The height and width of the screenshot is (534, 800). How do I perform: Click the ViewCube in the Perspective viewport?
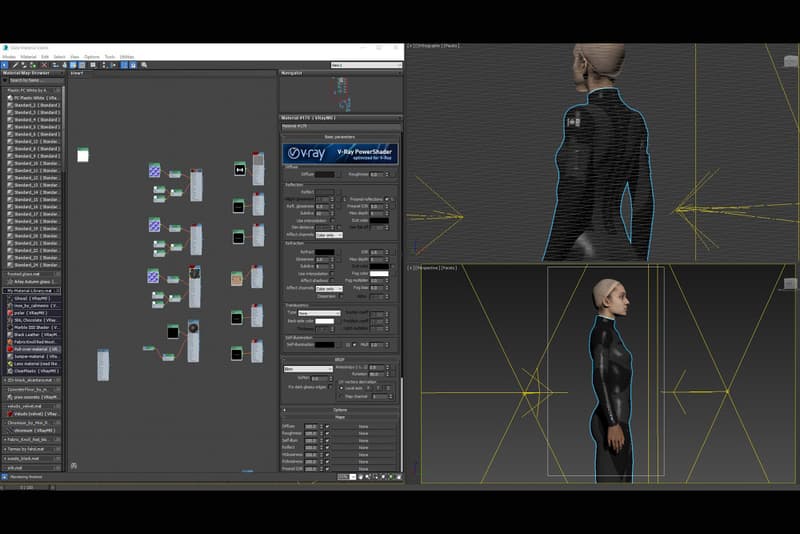tap(790, 284)
